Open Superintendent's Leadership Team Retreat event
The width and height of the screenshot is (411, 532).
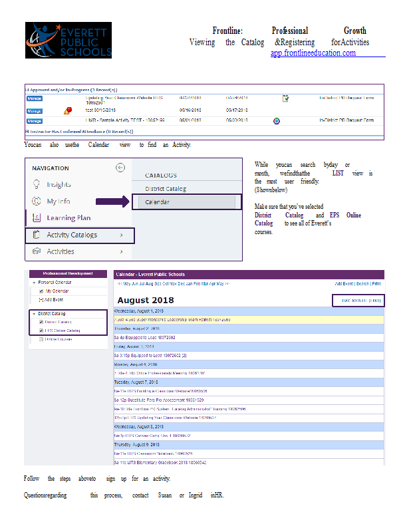point(172,320)
